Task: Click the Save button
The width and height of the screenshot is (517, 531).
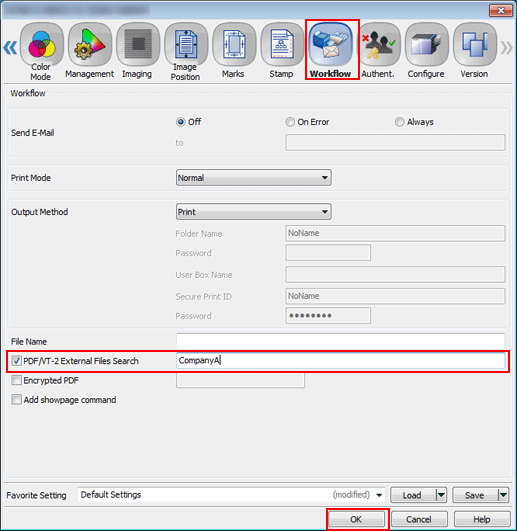Action: [x=475, y=495]
